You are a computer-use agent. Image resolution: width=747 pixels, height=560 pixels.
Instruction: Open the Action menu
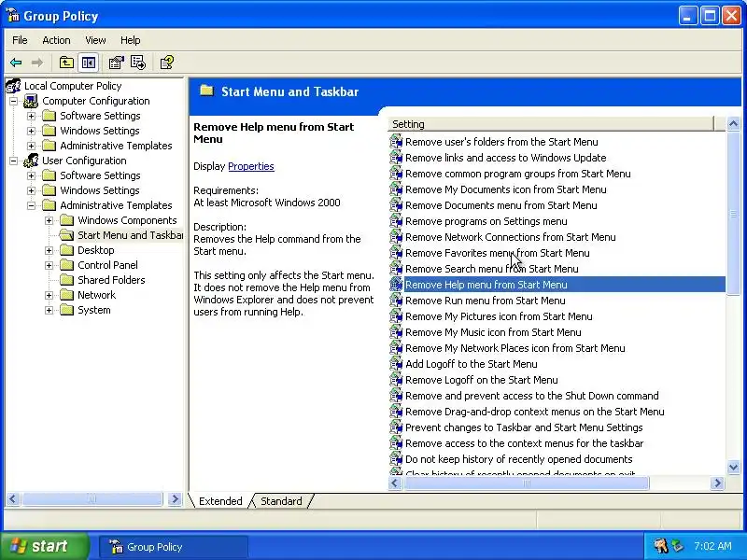pos(56,40)
